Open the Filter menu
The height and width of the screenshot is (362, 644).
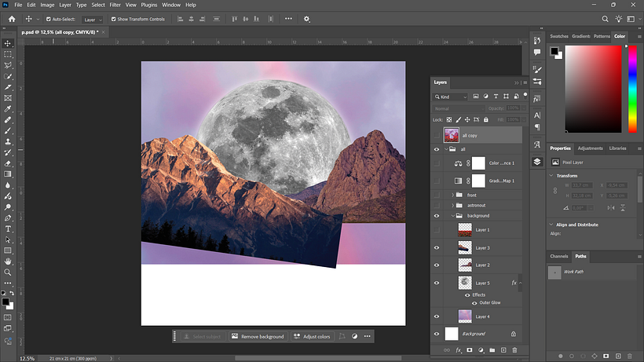[x=115, y=5]
